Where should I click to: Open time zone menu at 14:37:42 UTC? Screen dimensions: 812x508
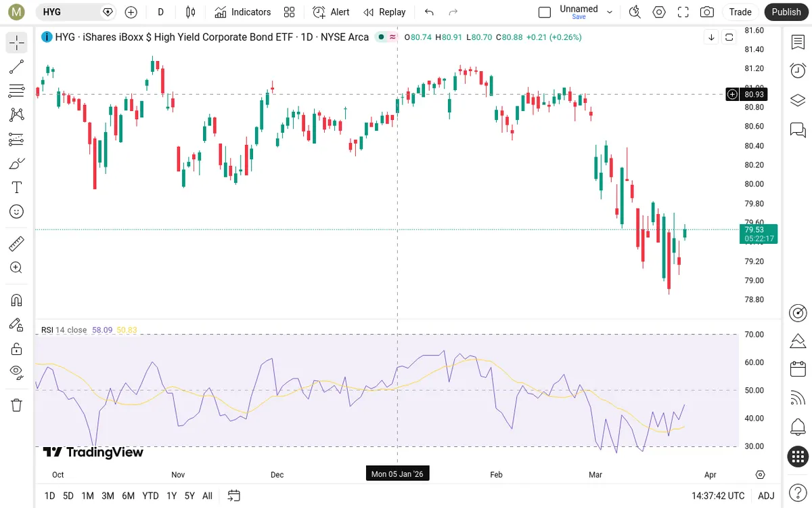(718, 496)
